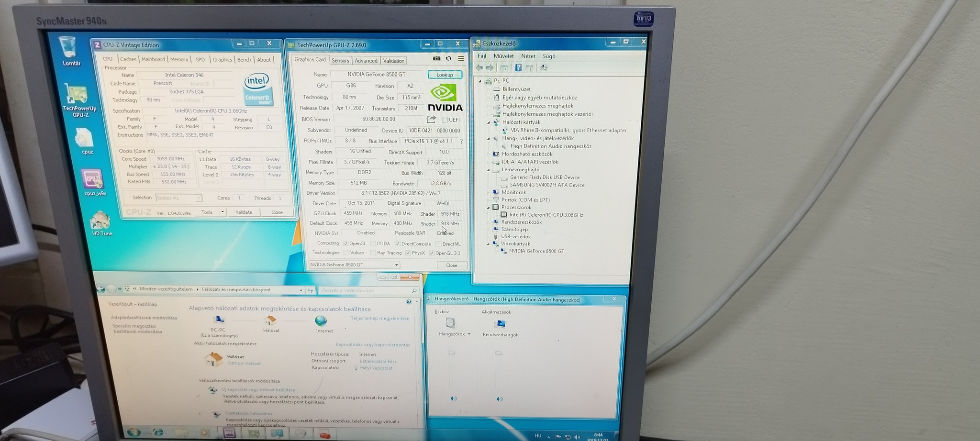Image resolution: width=980 pixels, height=441 pixels.
Task: Collapse the Pc-PC root node
Action: [480, 81]
